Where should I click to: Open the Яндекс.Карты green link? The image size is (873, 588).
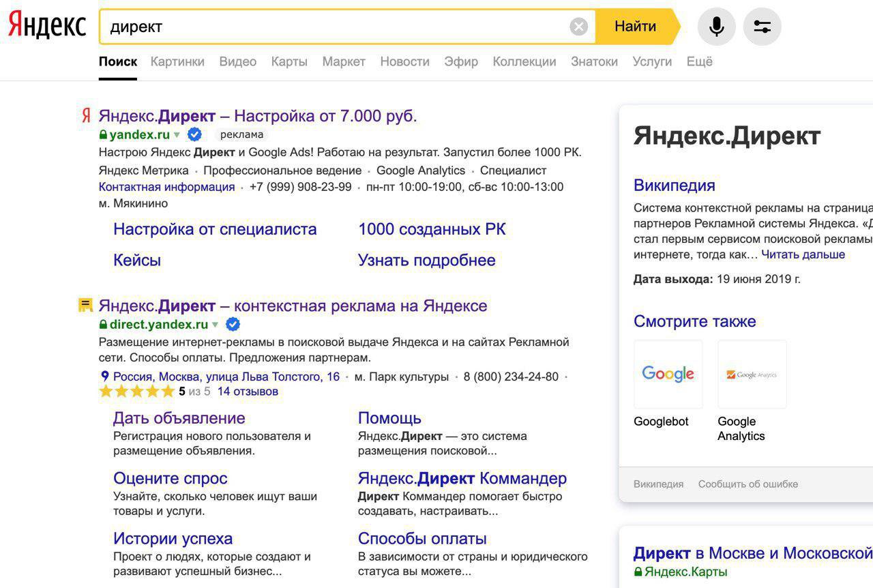pyautogui.click(x=686, y=572)
